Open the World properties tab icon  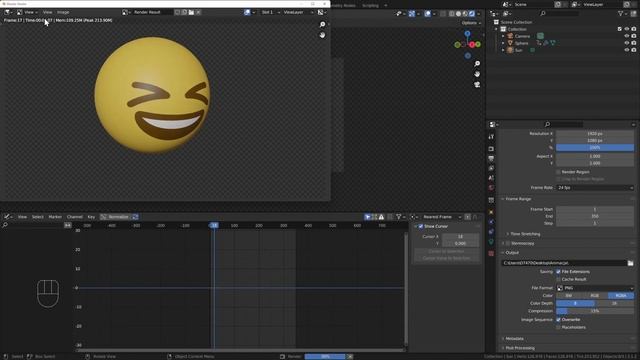tap(491, 188)
